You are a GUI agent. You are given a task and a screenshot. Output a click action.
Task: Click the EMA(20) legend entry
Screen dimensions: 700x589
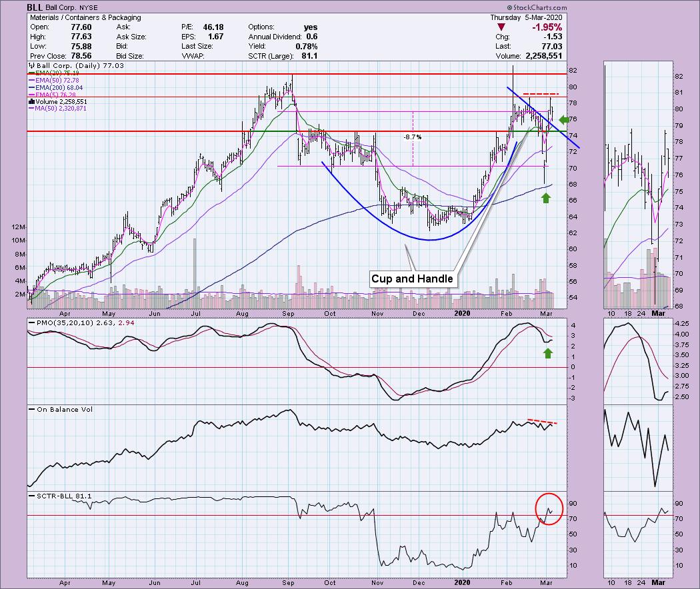[x=57, y=73]
